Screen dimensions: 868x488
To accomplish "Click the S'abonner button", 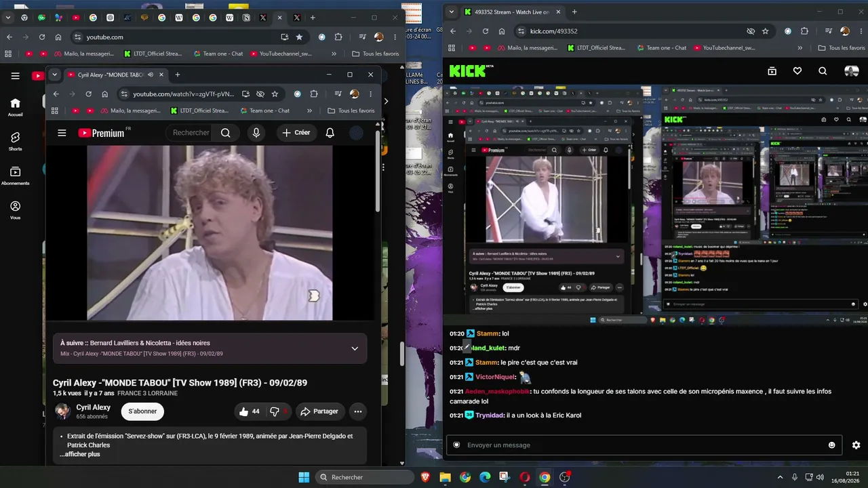I will point(142,411).
